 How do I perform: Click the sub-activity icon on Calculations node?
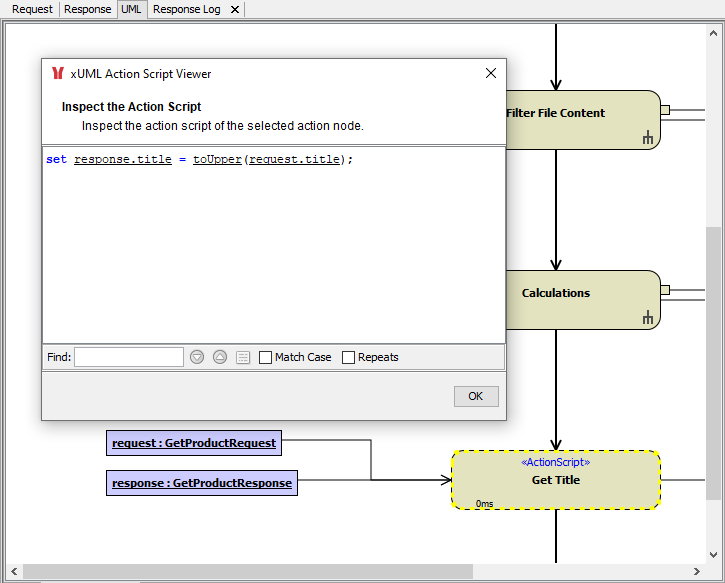648,318
